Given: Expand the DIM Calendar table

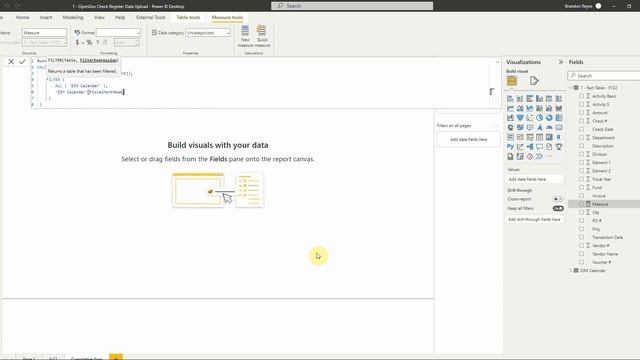Looking at the screenshot, I should pyautogui.click(x=571, y=271).
